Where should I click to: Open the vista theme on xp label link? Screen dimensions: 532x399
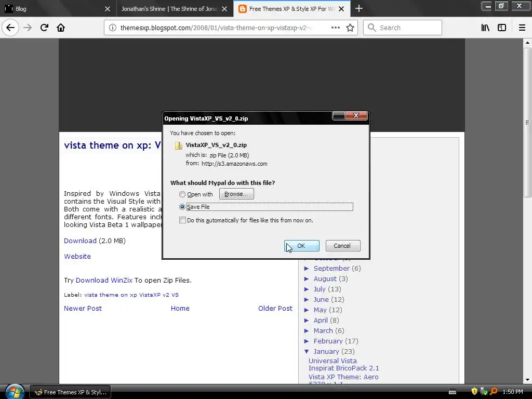click(x=131, y=295)
